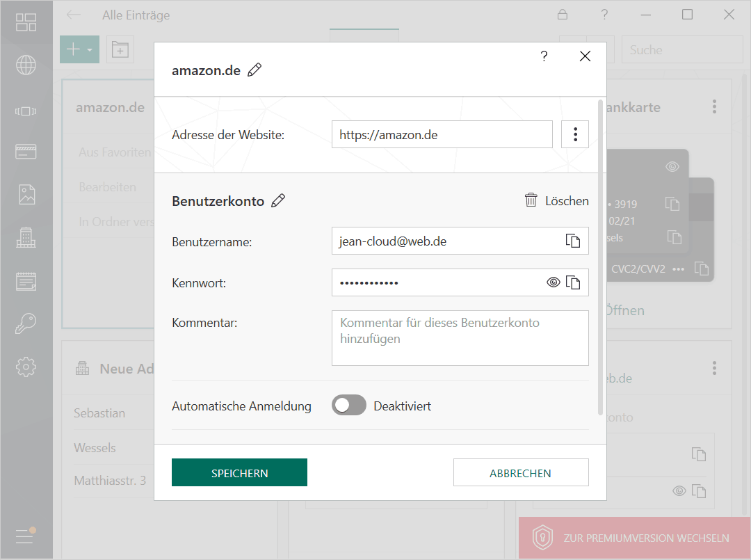Screen dimensions: 751x560
Task: Click the Adresse der Website field
Action: point(442,134)
